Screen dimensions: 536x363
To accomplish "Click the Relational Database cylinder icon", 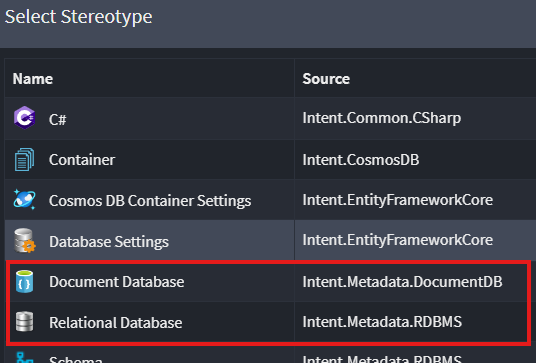I will (25, 322).
